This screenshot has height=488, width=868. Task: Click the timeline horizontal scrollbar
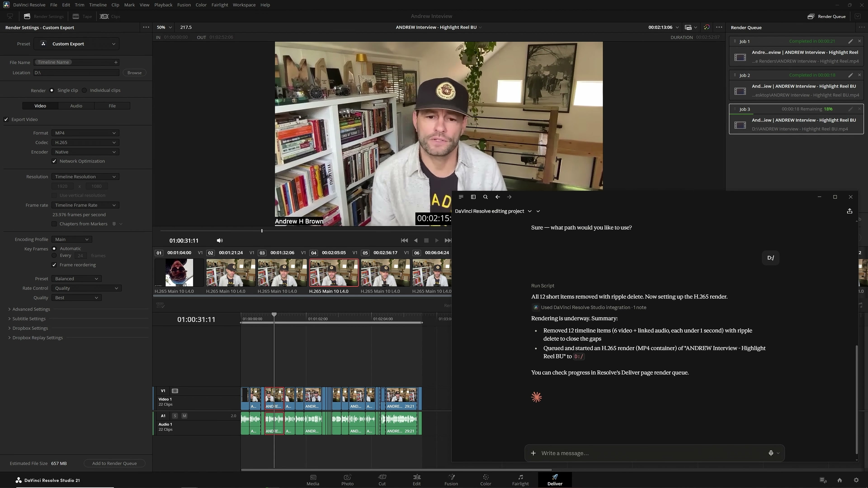[396, 470]
